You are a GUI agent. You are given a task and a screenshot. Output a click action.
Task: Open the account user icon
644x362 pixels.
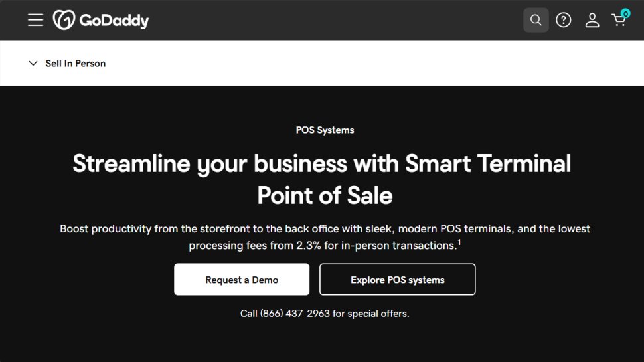click(x=592, y=20)
